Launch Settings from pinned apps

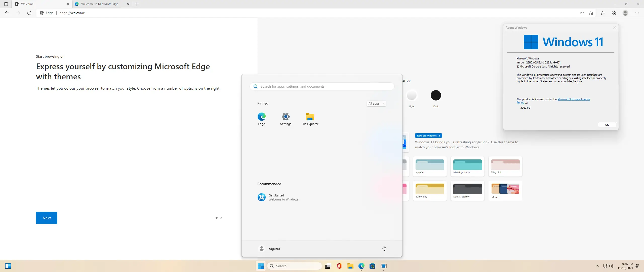286,119
